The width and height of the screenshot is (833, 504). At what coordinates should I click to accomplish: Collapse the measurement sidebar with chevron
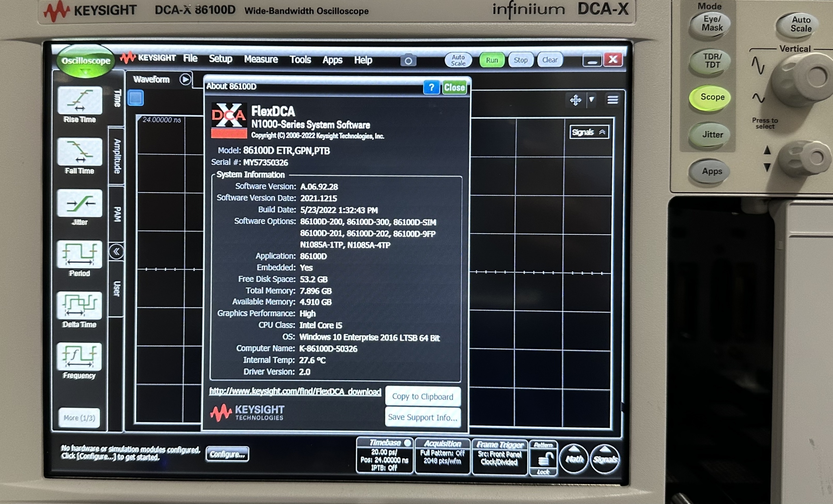[116, 251]
